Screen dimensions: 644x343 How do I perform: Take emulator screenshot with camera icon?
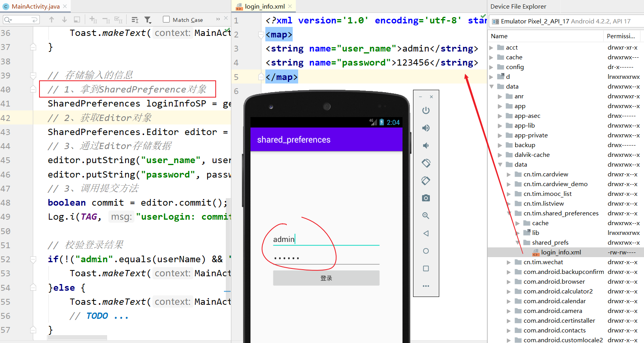[426, 198]
